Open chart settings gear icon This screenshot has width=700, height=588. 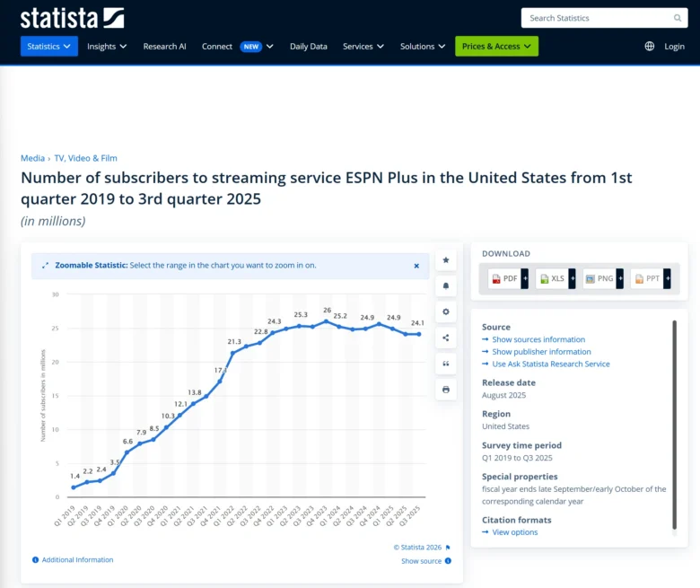[x=445, y=312]
